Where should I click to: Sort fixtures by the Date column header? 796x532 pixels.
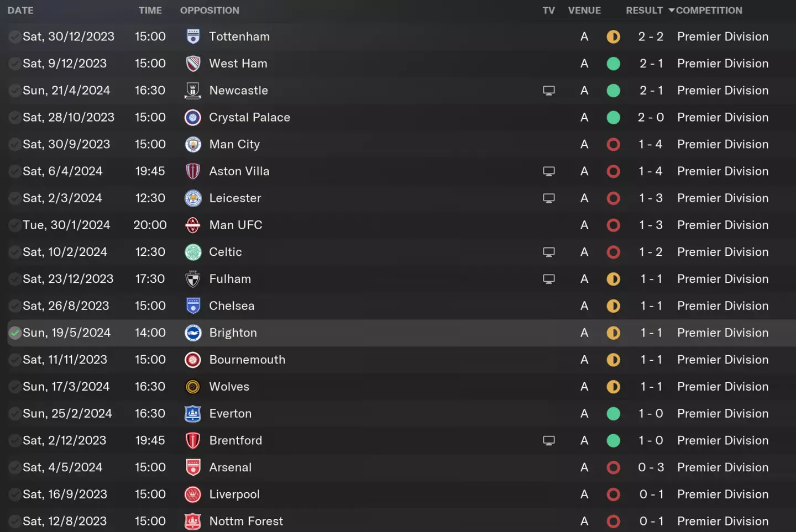pyautogui.click(x=20, y=10)
